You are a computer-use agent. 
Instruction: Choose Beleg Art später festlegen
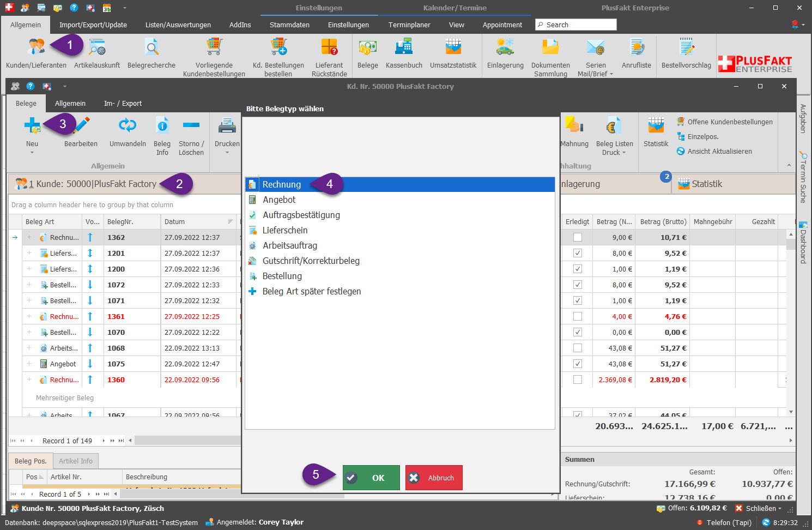399,291
